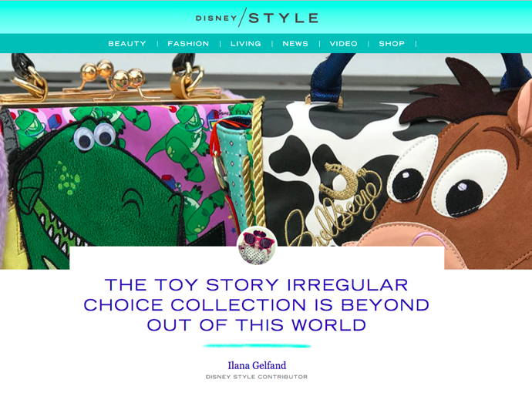
Task: Click Rex's googly eyes on the bag
Action: pos(95,137)
